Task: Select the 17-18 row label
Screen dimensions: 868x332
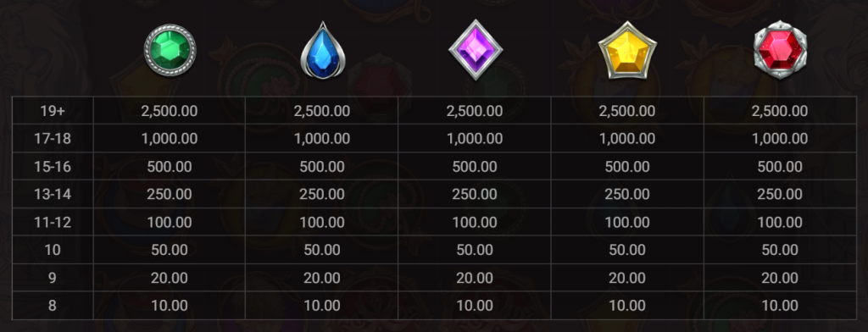Action: [x=53, y=138]
